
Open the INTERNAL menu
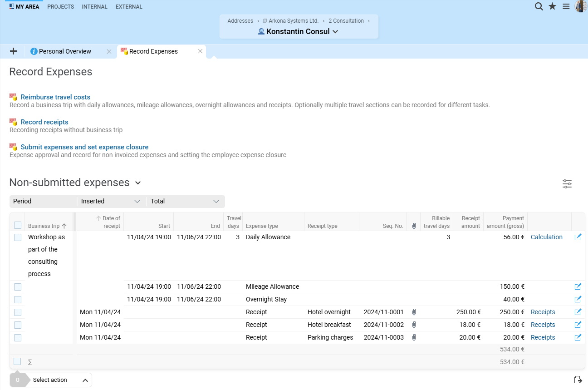click(x=95, y=7)
